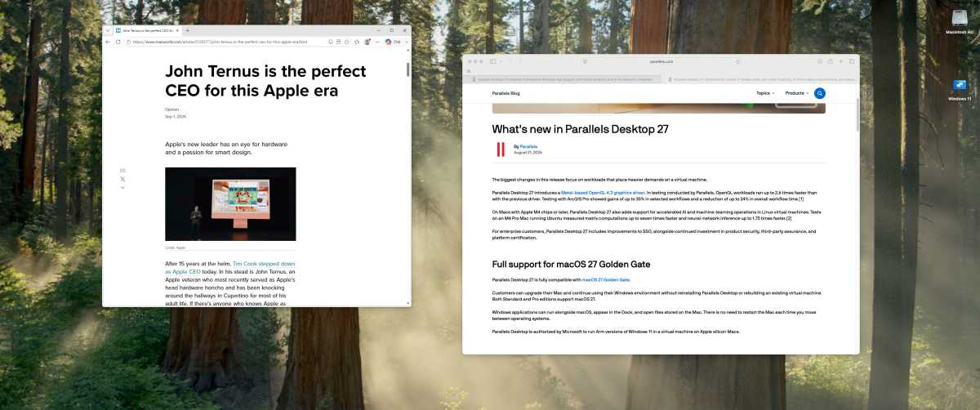The height and width of the screenshot is (410, 980).
Task: Switch to second Safari Parallels Desktop tab
Action: pos(759,79)
